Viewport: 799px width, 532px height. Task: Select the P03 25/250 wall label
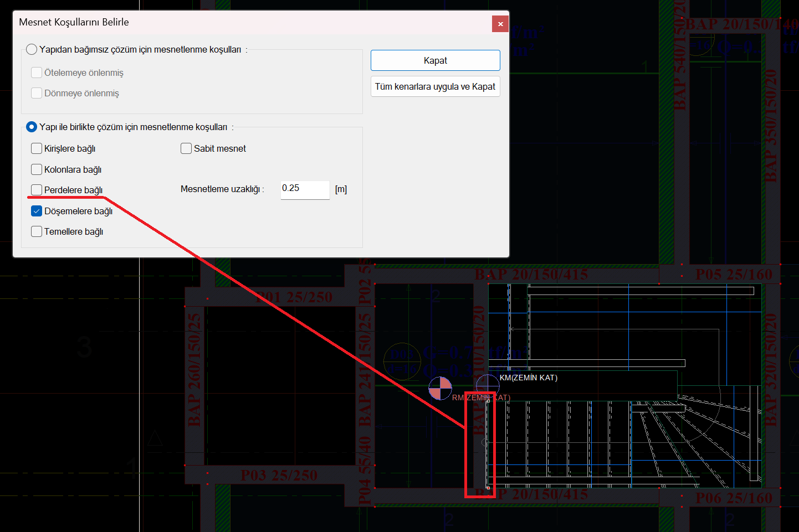[x=279, y=476]
